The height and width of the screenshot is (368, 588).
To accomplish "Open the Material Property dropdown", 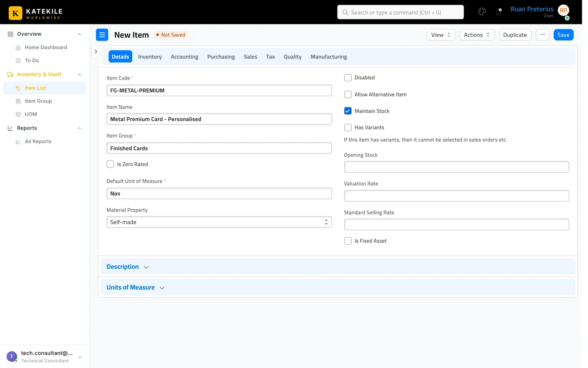I will pyautogui.click(x=219, y=222).
